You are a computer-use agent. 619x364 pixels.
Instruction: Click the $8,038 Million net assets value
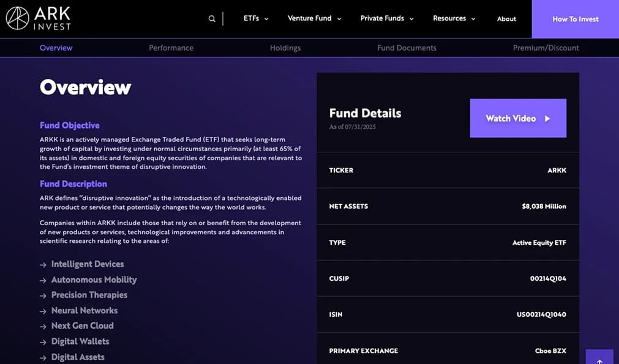tap(544, 206)
